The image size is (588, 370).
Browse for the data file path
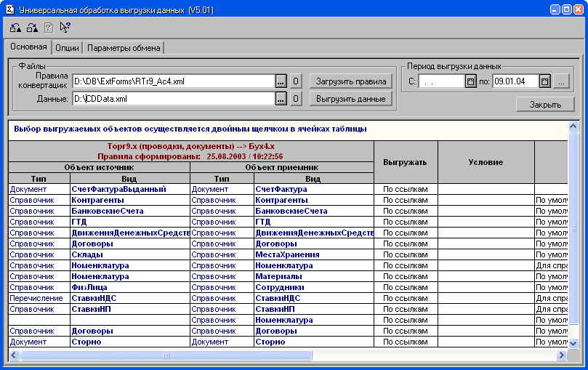281,99
